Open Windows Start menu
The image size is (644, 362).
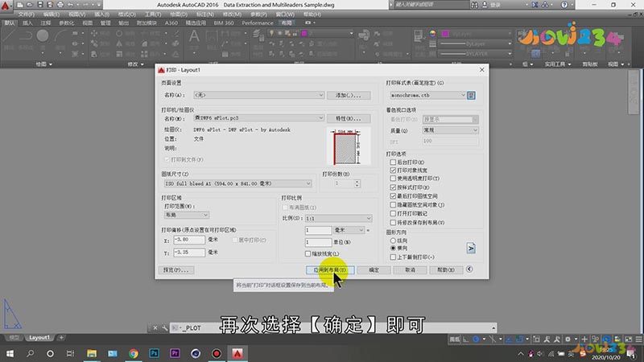tap(10, 353)
